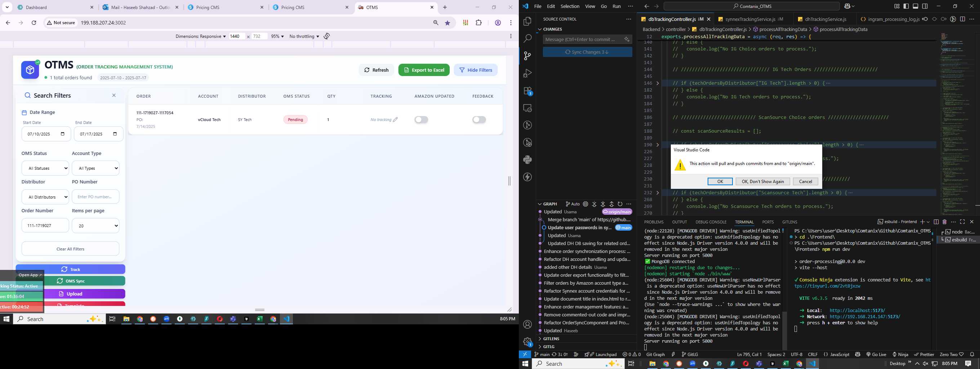Click the Clear All Filters button
The image size is (980, 369).
point(70,249)
